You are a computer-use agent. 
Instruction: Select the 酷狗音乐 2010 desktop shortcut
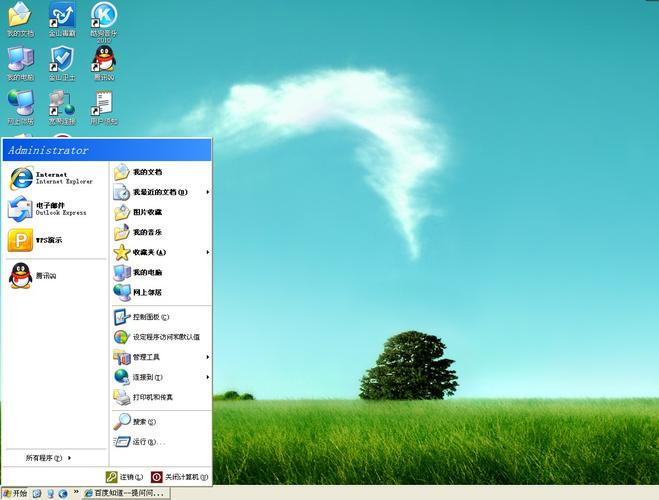[104, 18]
